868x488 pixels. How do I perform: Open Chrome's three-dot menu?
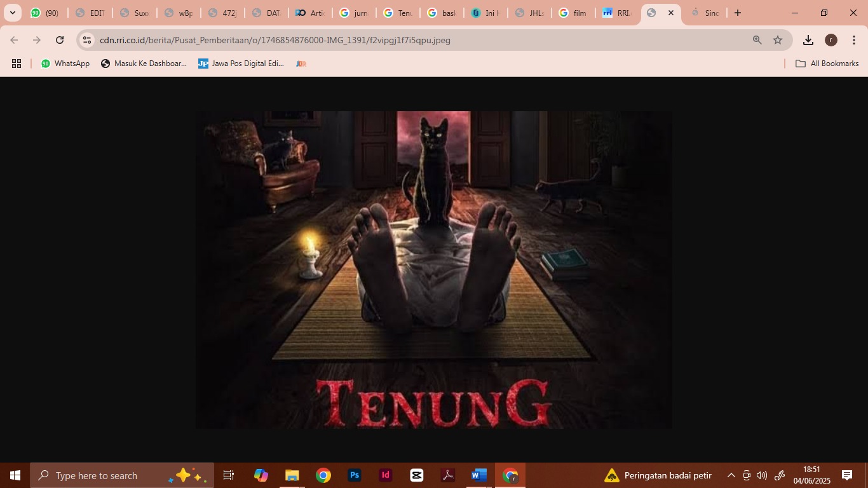(854, 39)
